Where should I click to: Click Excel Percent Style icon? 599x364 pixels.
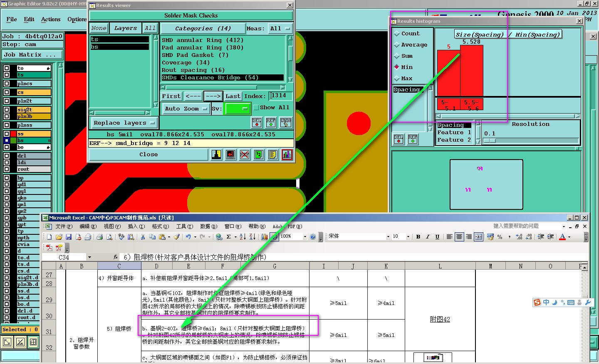(x=500, y=237)
